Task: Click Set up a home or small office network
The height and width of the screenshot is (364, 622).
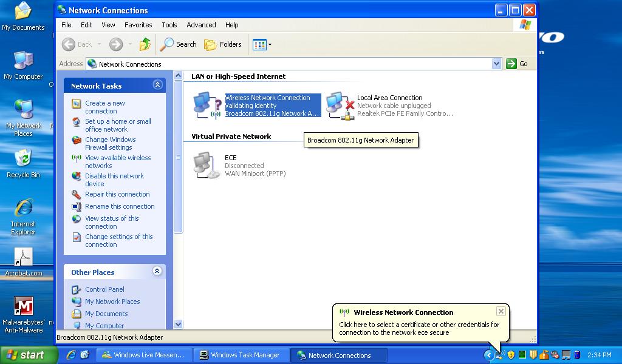Action: (x=118, y=125)
